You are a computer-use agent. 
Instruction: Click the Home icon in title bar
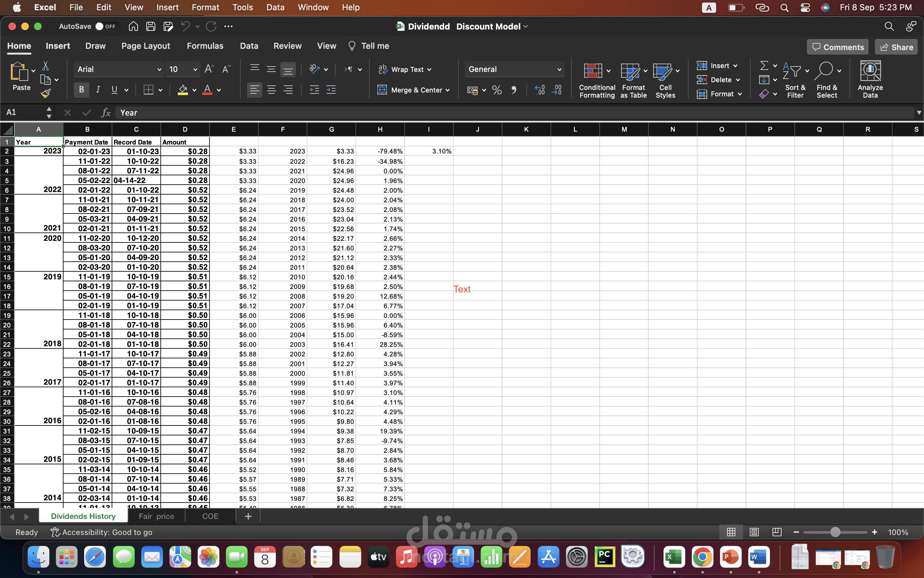[133, 26]
